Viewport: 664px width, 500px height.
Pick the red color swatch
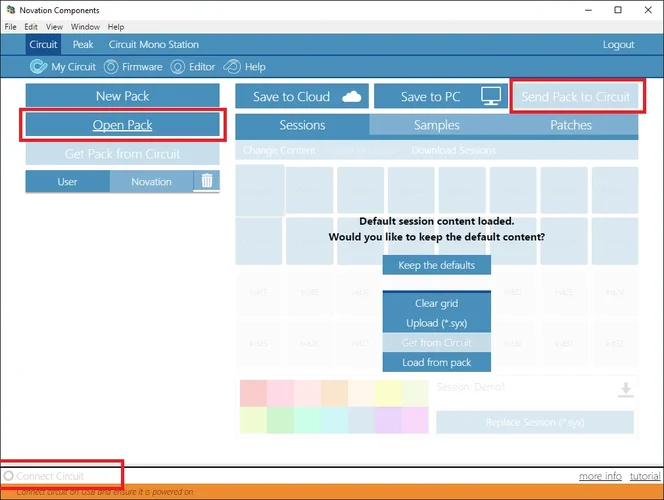(253, 393)
